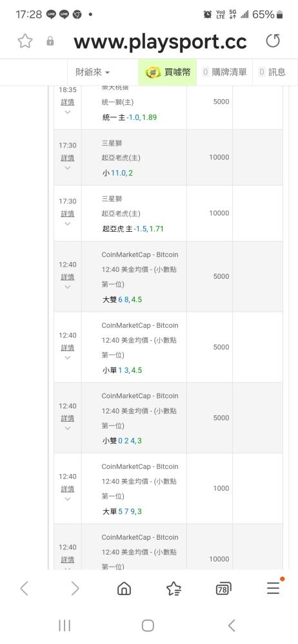Expand the chevron under the 小雙 0 2 4 row's 詳情

68,428
